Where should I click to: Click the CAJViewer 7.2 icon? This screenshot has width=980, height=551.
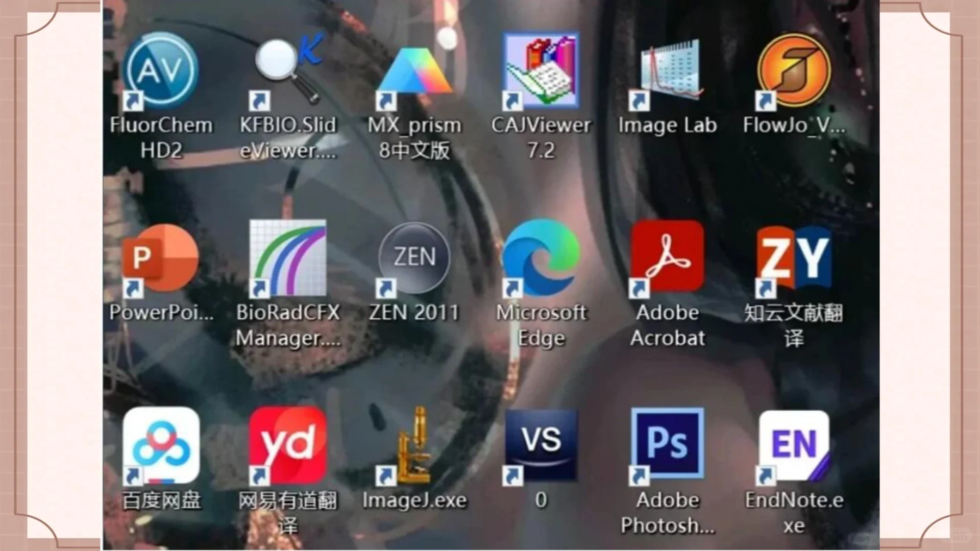(541, 70)
